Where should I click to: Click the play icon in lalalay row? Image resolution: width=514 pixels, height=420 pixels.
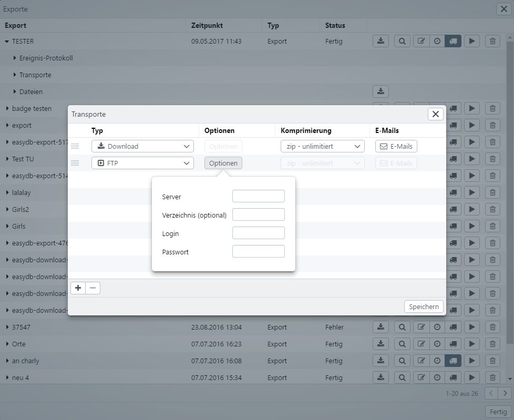(472, 192)
